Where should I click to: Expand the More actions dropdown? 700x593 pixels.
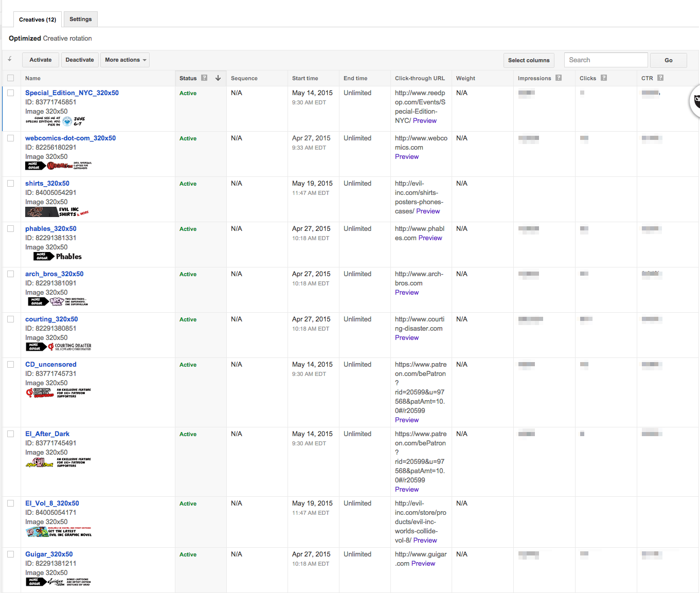125,60
